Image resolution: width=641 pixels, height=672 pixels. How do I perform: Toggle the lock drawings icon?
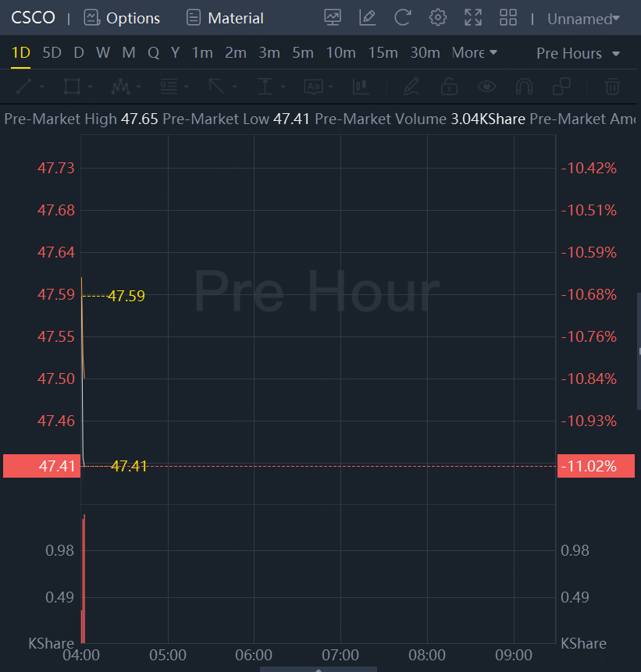click(449, 86)
